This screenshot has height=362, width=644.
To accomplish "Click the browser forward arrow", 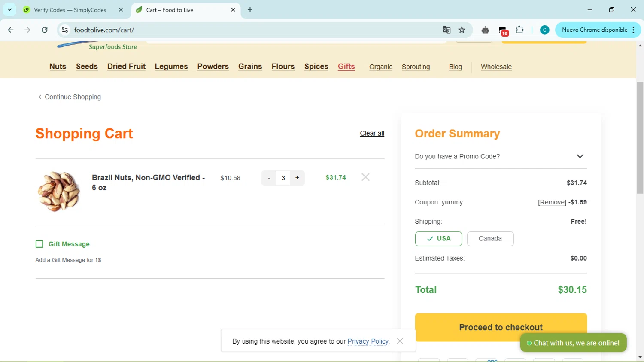I will (27, 30).
